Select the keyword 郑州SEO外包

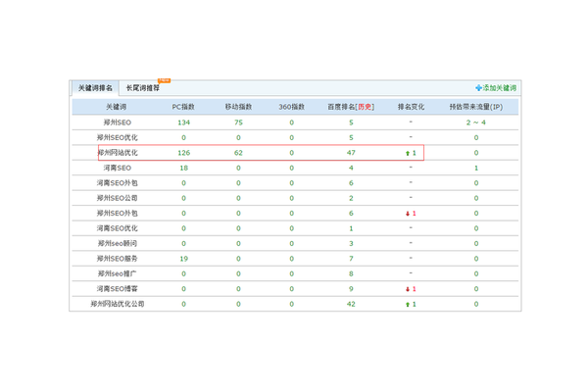pos(118,213)
